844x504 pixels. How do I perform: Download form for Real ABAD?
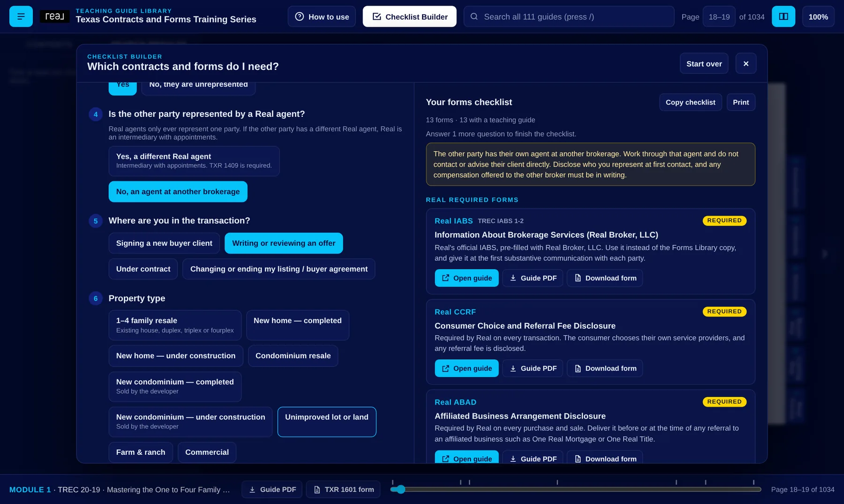(x=604, y=457)
